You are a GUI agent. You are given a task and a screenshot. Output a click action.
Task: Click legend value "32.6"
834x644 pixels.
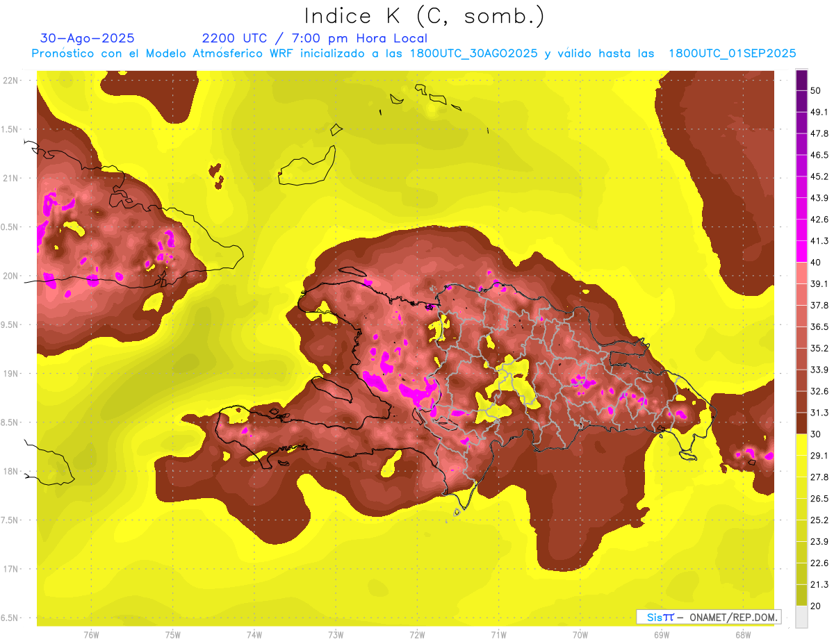coord(819,391)
